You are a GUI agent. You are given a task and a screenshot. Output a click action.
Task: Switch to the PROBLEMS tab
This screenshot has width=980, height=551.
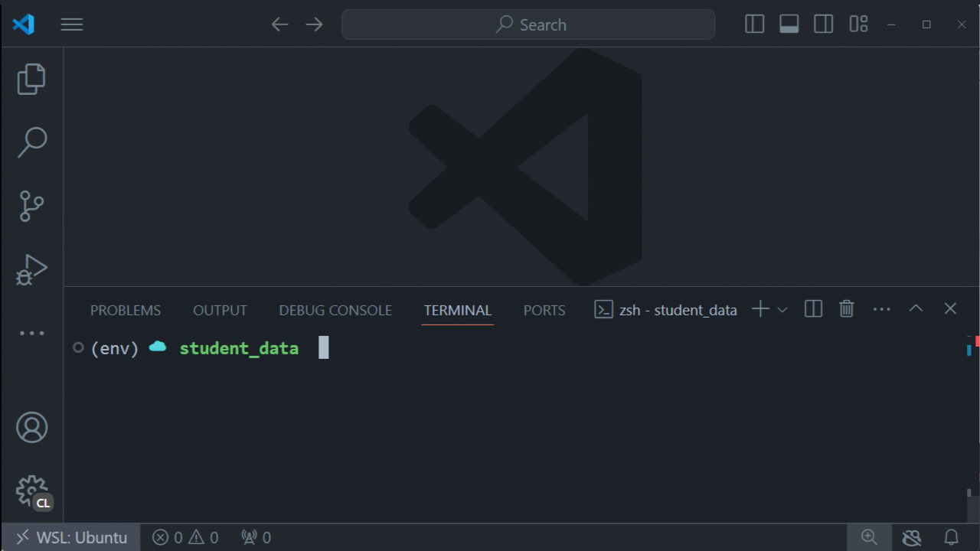[x=126, y=309]
